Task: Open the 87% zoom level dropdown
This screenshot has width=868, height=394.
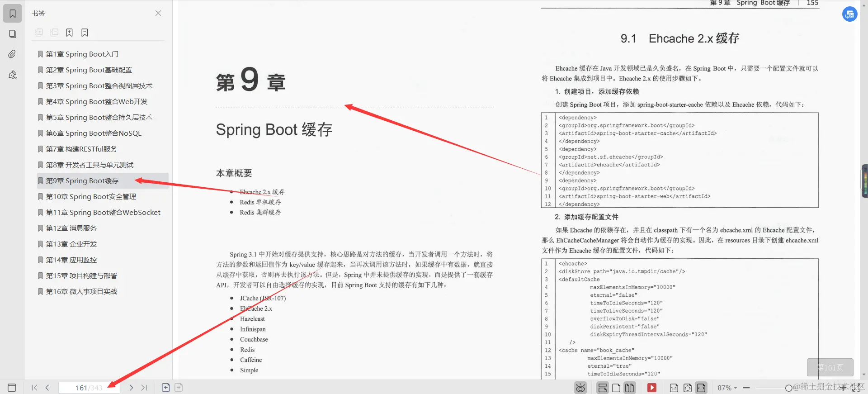Action: coord(727,388)
